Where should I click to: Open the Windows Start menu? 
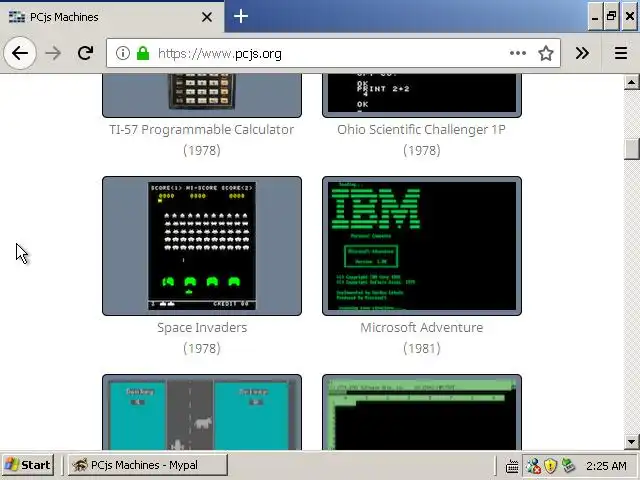point(28,465)
